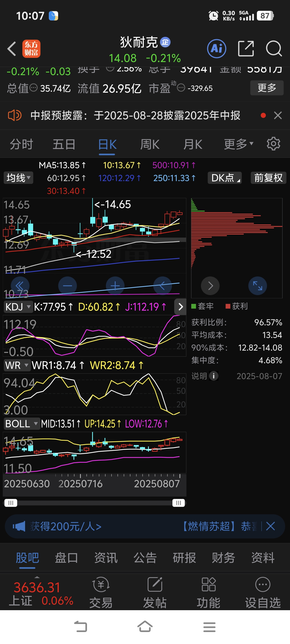The height and width of the screenshot is (644, 290).
Task: Open chart settings gear
Action: pos(273,144)
